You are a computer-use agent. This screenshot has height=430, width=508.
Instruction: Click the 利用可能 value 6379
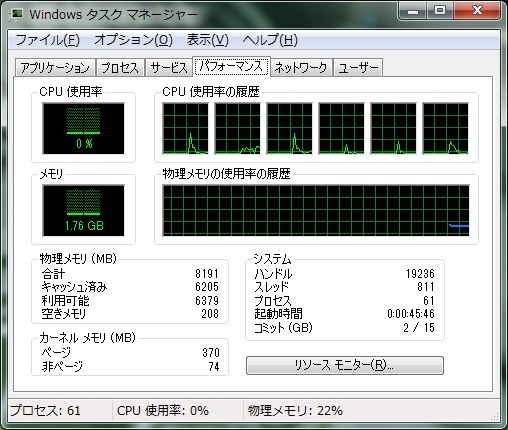(207, 301)
